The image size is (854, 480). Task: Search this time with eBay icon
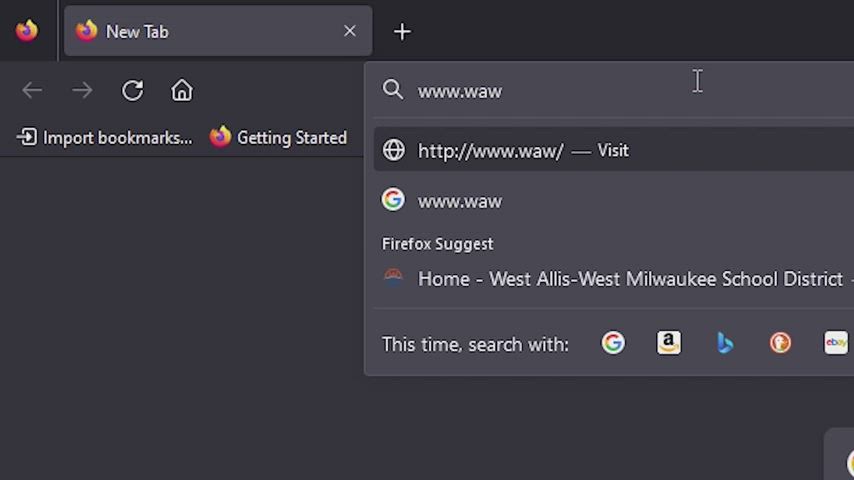[x=836, y=343]
